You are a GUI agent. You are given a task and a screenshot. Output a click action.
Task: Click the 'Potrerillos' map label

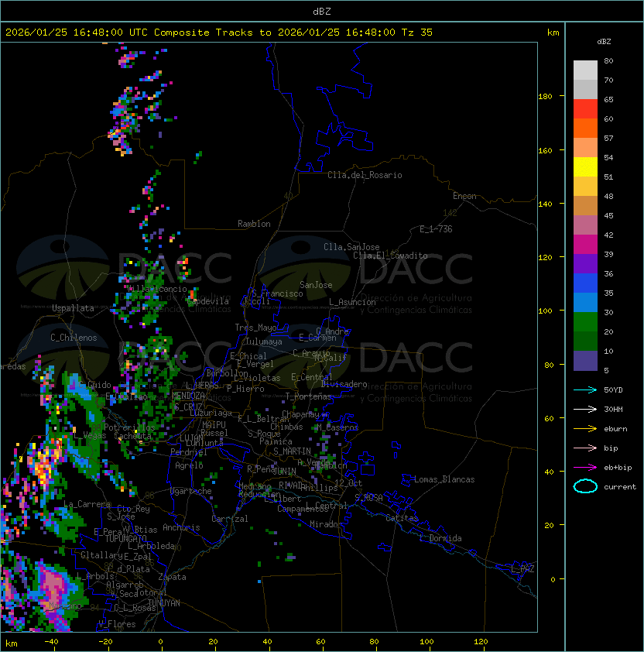tap(129, 427)
